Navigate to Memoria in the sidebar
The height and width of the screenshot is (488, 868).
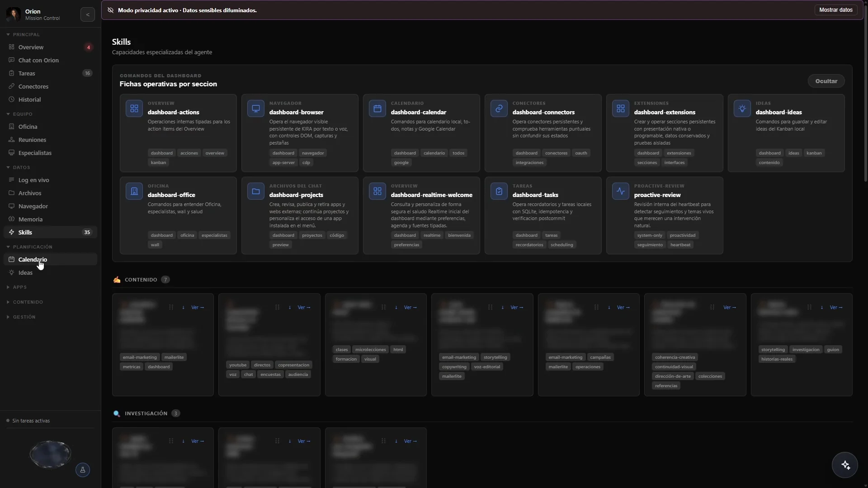50,219
